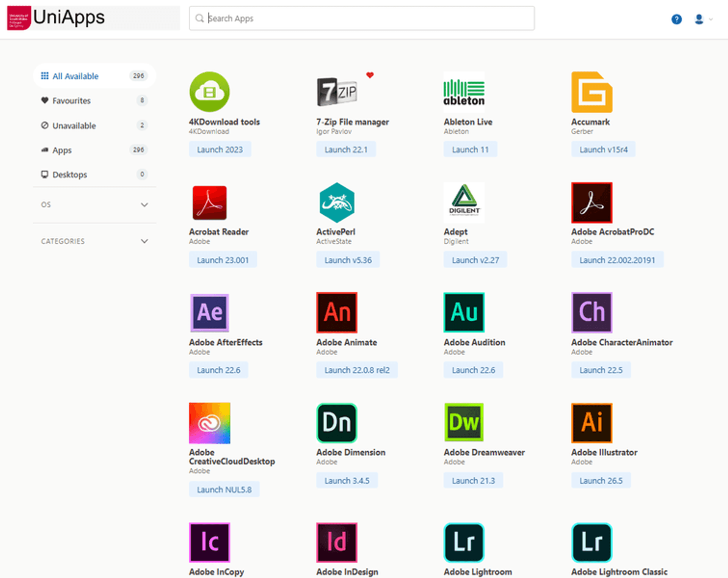Image resolution: width=728 pixels, height=578 pixels.
Task: Click the 7-Zip File manager icon
Action: [337, 92]
